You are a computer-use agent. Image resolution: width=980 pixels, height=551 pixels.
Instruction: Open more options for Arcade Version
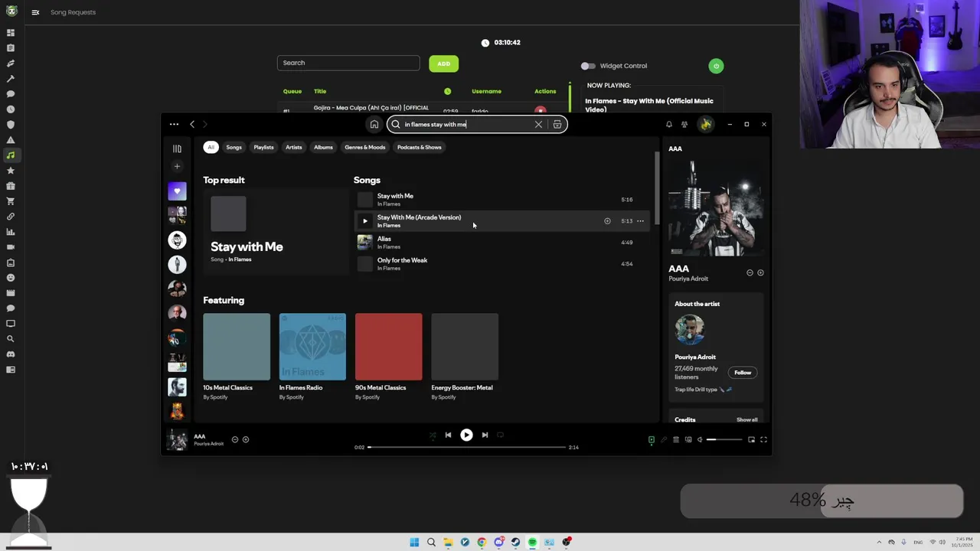[x=640, y=221]
